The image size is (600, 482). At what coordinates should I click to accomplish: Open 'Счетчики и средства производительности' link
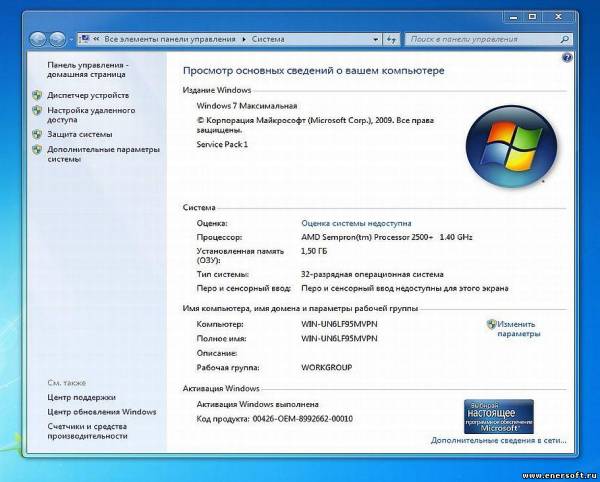(87, 431)
